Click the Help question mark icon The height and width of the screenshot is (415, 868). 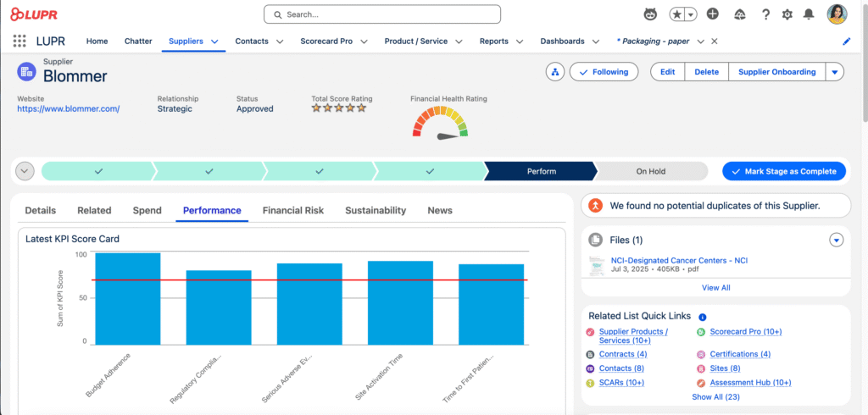tap(765, 14)
